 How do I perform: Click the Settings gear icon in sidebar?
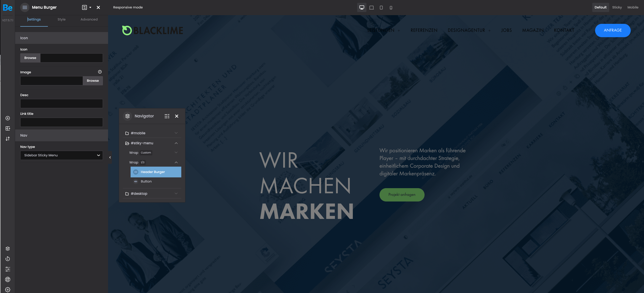click(7, 290)
